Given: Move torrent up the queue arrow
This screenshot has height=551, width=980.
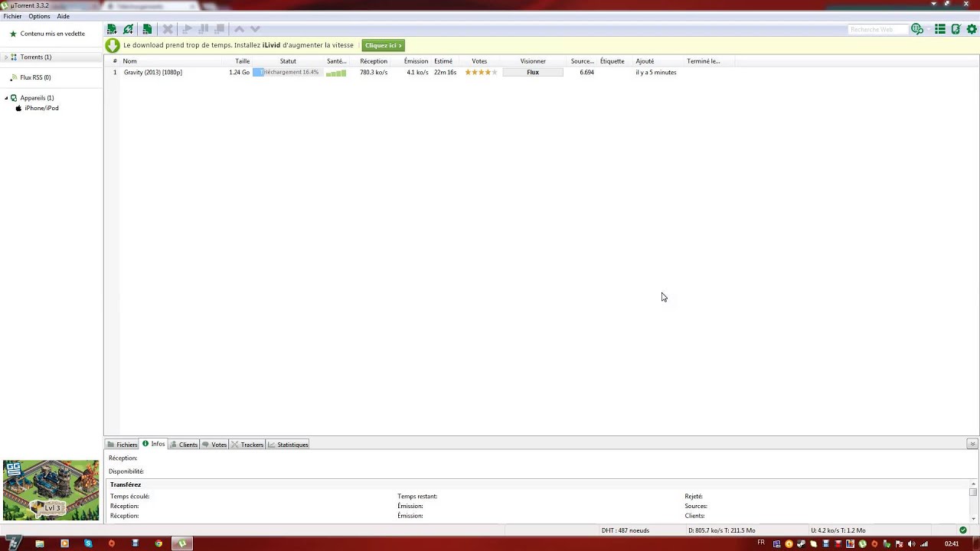Looking at the screenshot, I should click(239, 29).
